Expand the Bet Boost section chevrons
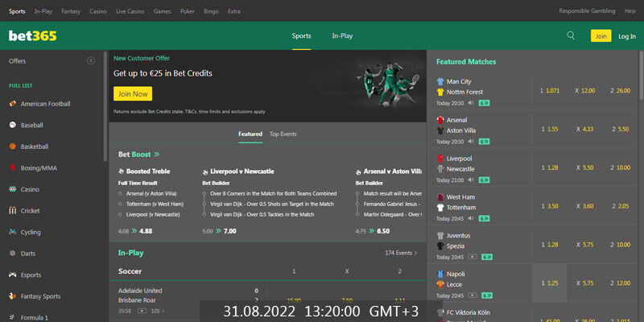Viewport: 644px width, 322px height. click(156, 154)
